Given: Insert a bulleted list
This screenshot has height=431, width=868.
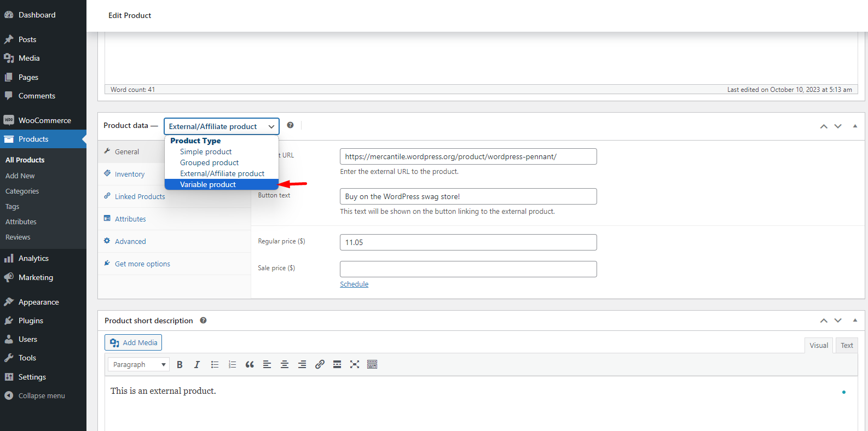Looking at the screenshot, I should [215, 365].
